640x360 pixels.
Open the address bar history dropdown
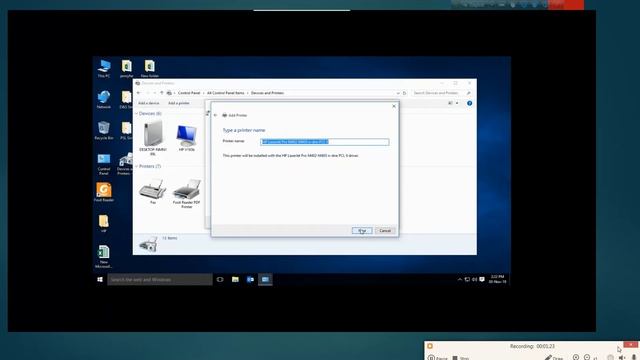point(398,93)
